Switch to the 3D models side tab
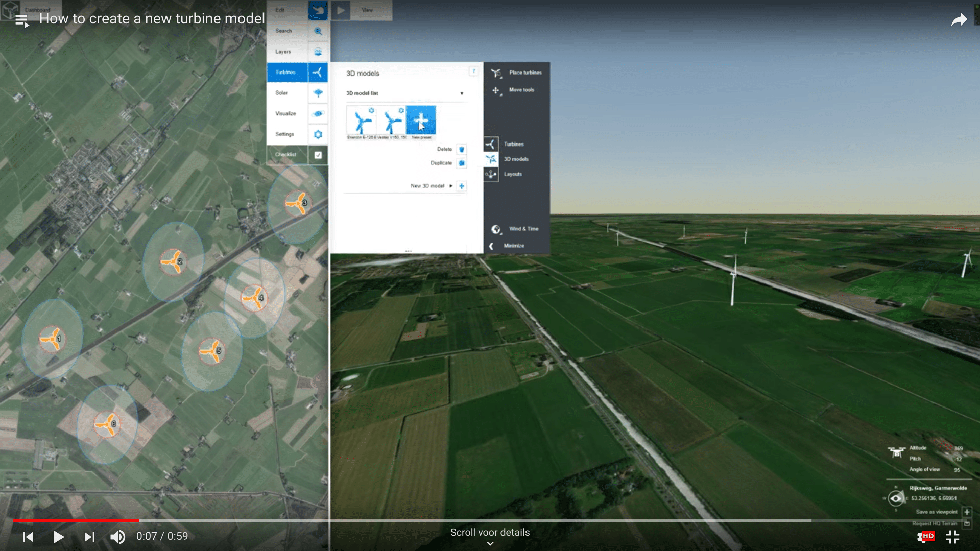Image resolution: width=980 pixels, height=551 pixels. [491, 159]
